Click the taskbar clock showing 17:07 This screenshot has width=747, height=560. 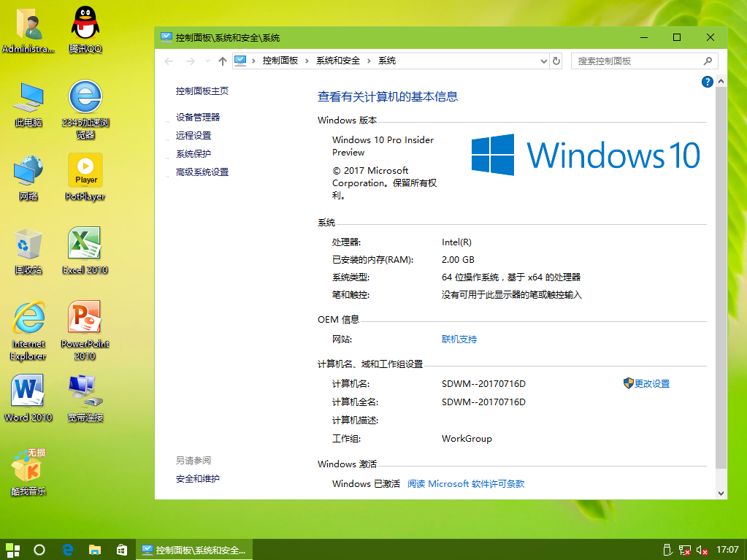[x=727, y=550]
